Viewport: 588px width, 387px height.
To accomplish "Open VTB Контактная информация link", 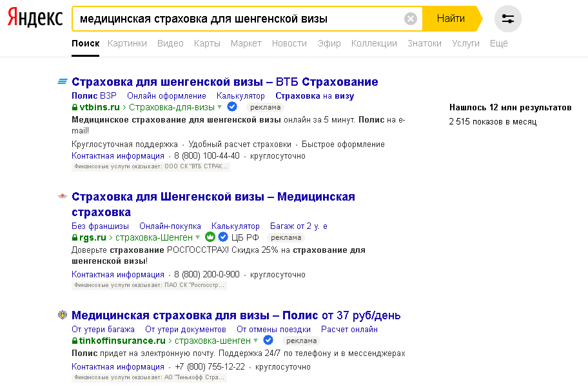I will 118,155.
